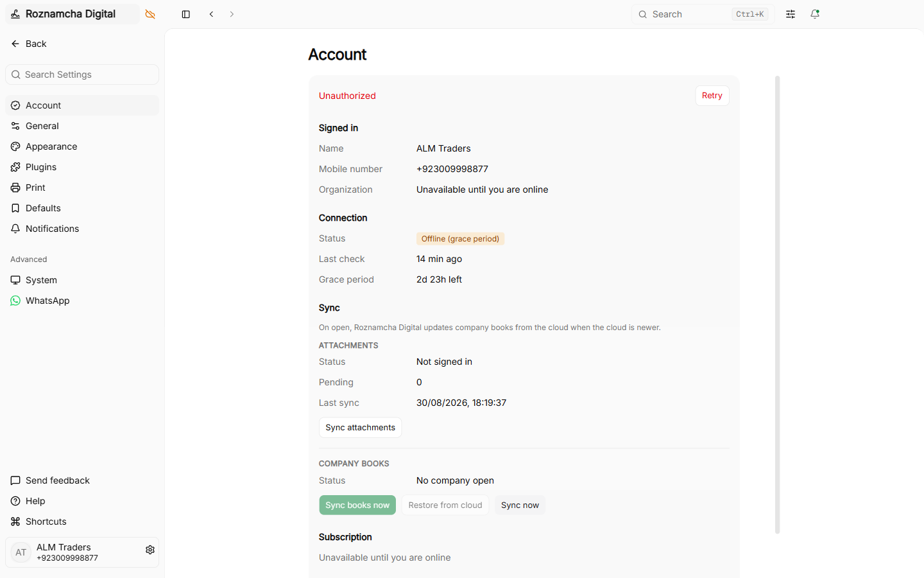Click the Offline (grace period) status badge

[x=460, y=239]
